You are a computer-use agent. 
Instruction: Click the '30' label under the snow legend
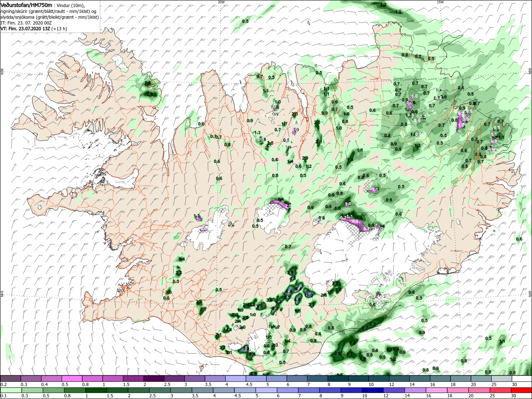(x=514, y=385)
